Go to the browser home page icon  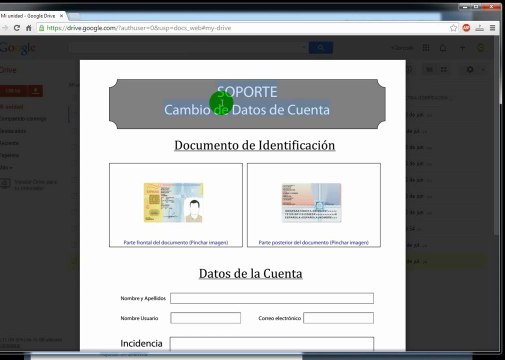point(29,28)
